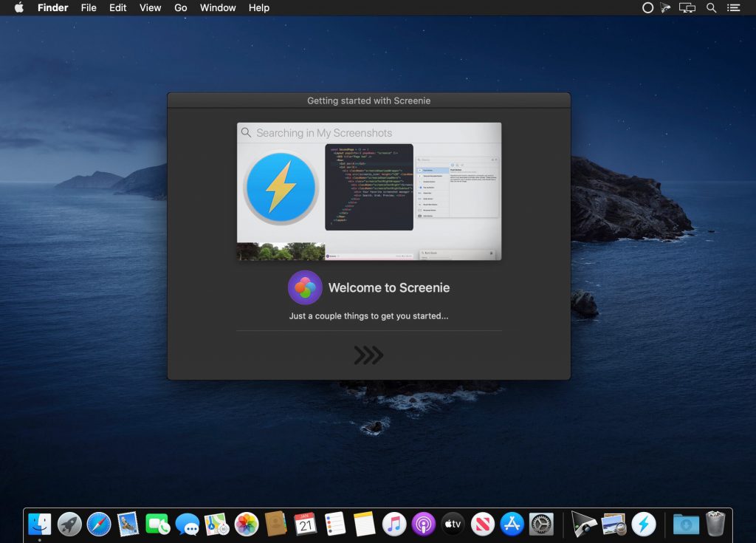Open the Help menu in the menu bar
The height and width of the screenshot is (543, 756).
[258, 8]
